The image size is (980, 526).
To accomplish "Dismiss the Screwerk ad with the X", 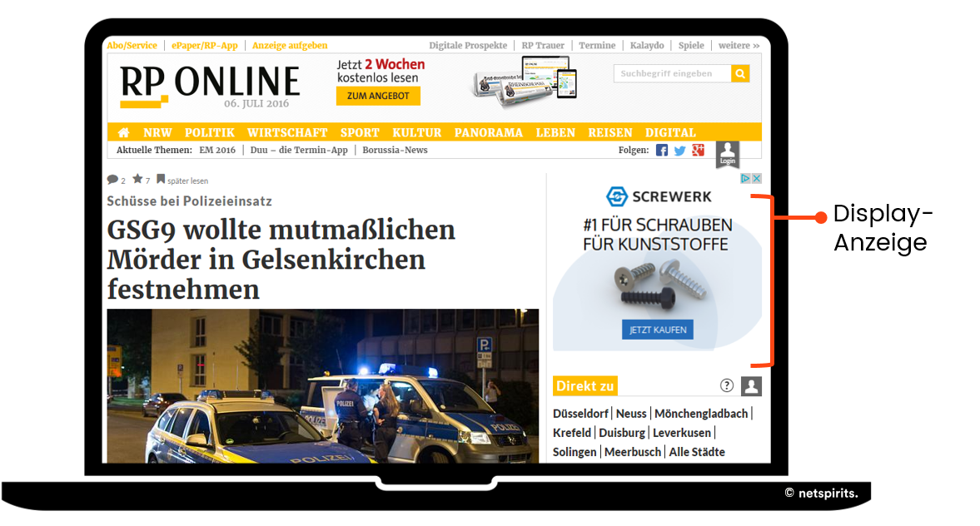I will pos(757,178).
